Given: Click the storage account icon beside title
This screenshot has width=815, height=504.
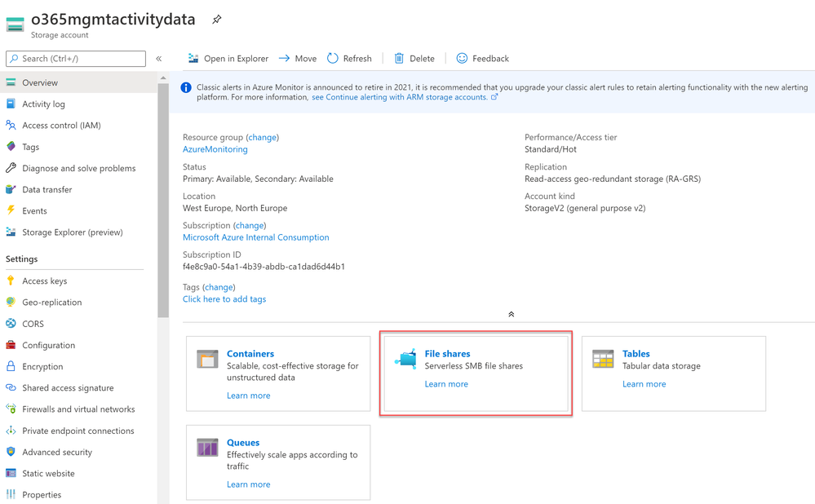Looking at the screenshot, I should 15,24.
